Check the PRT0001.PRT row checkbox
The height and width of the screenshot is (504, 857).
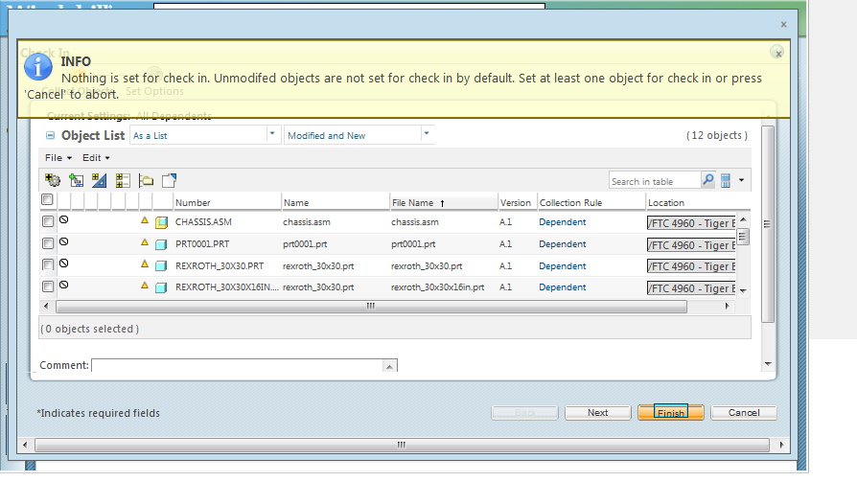pyautogui.click(x=48, y=243)
